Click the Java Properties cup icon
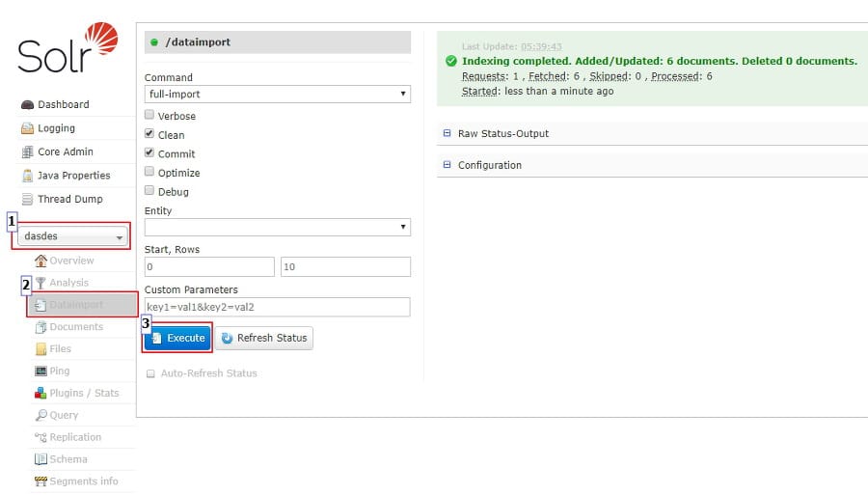 click(28, 176)
